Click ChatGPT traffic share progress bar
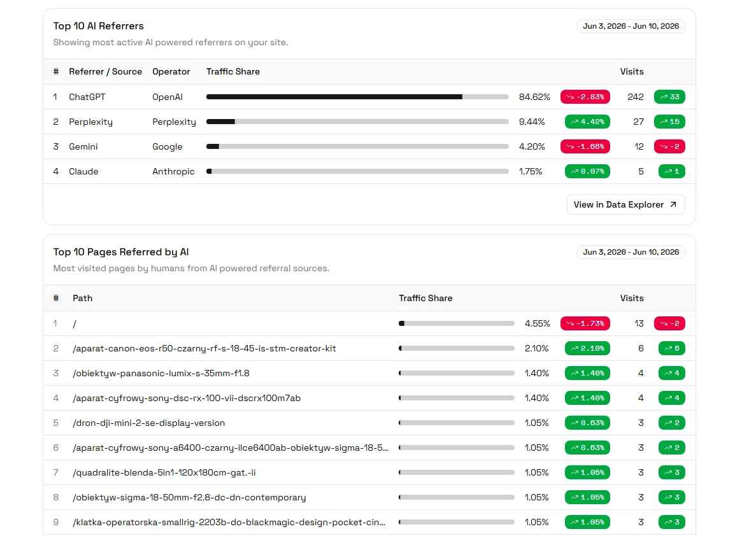756x536 pixels. click(357, 97)
